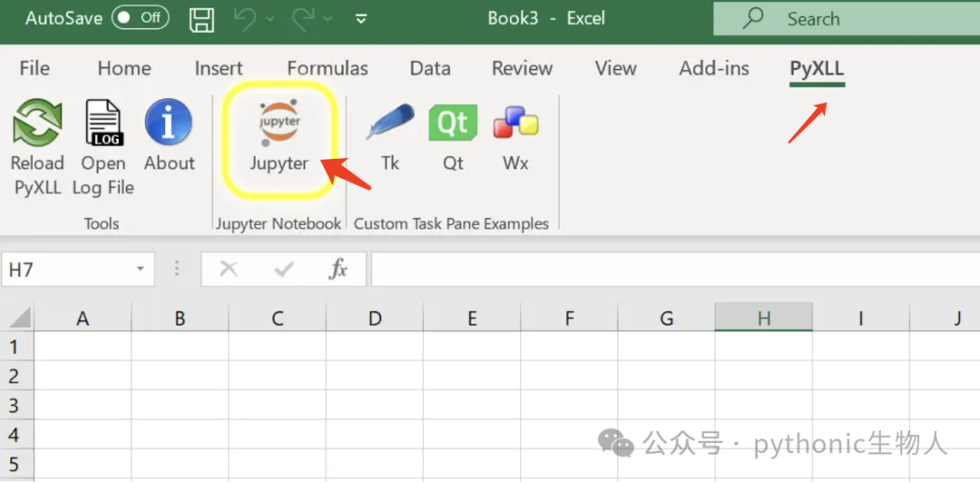Image resolution: width=980 pixels, height=483 pixels.
Task: Open the Review tab
Action: point(522,68)
